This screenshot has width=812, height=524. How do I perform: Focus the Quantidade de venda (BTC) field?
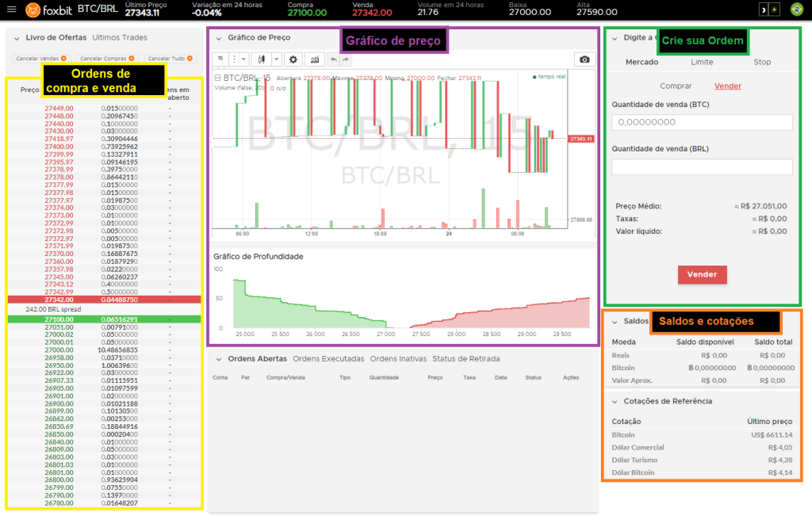[702, 122]
